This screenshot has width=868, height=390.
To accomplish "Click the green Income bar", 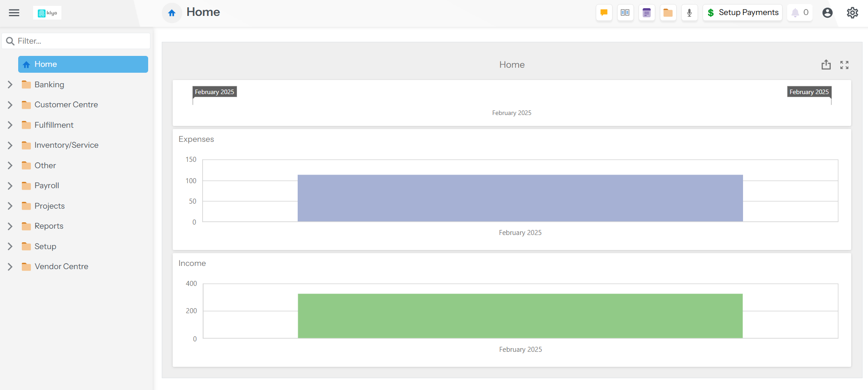I will pos(520,316).
